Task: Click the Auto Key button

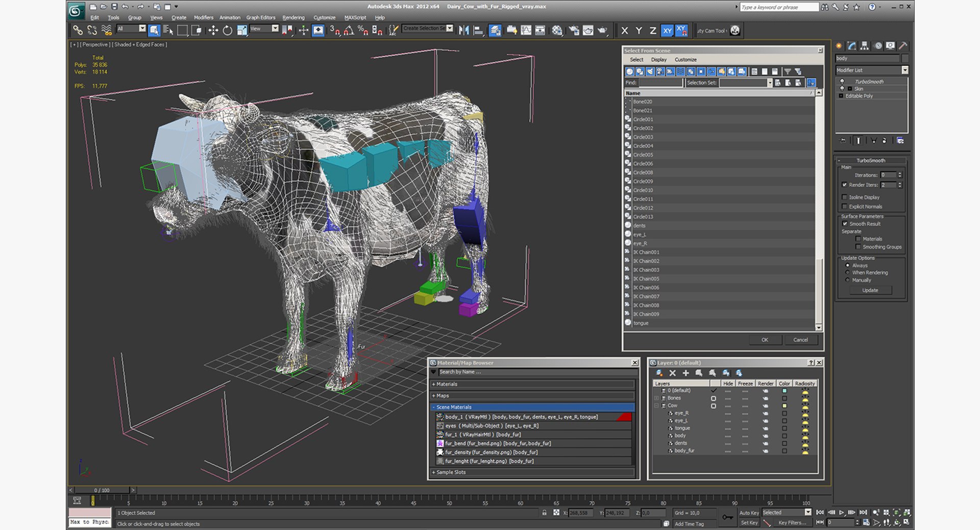Action: click(x=749, y=513)
